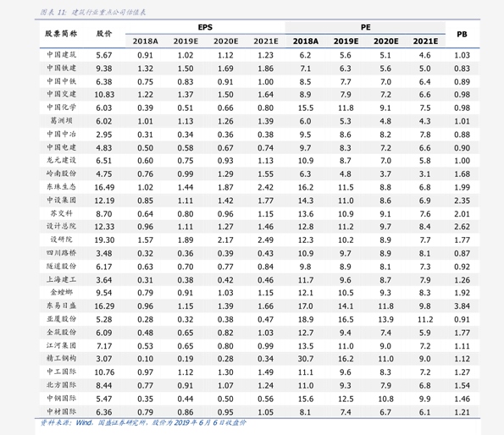Select 中国中铁 row name

coord(61,81)
